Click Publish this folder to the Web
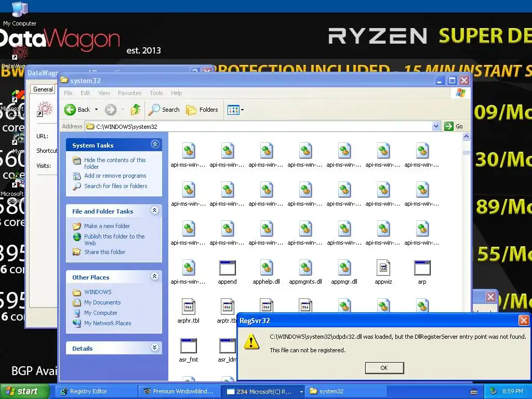 pos(114,240)
